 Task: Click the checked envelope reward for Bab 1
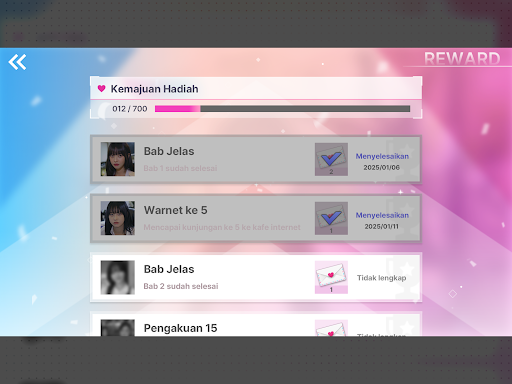331,159
